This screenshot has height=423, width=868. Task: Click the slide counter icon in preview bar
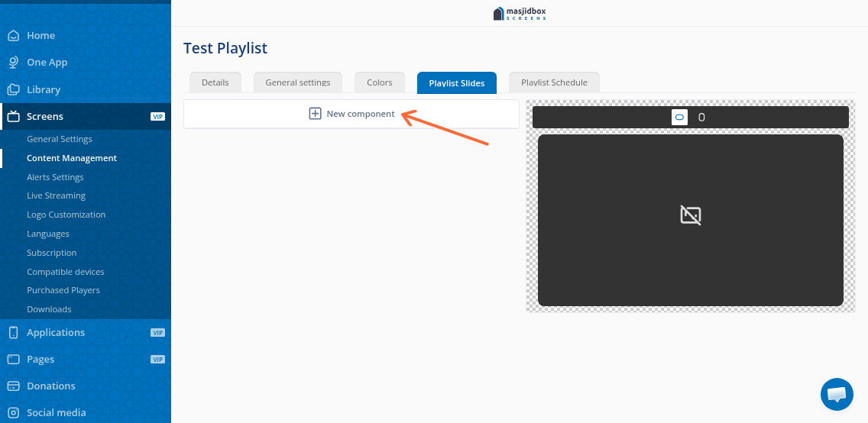680,118
